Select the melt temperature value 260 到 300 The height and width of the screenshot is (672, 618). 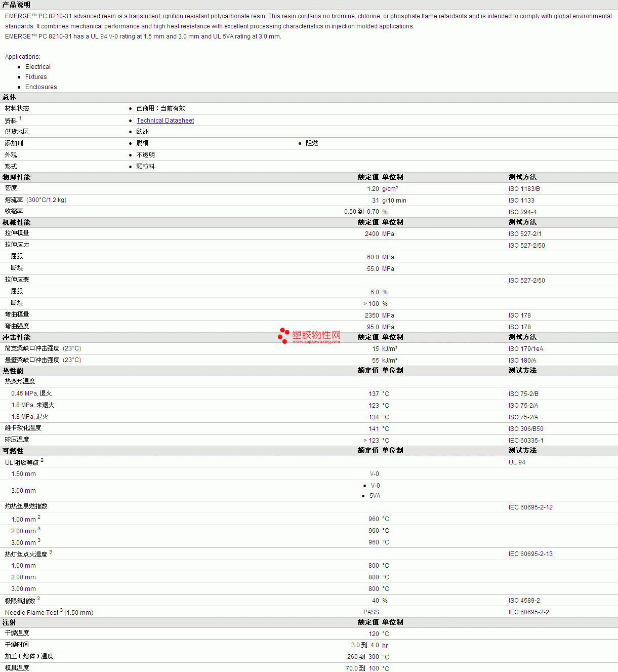point(363,657)
